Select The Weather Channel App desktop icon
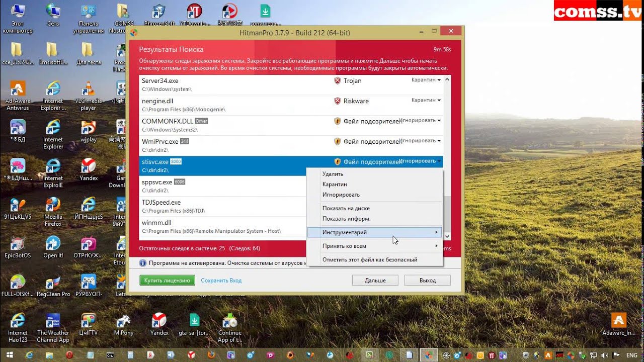This screenshot has height=362, width=644. pos(53,328)
